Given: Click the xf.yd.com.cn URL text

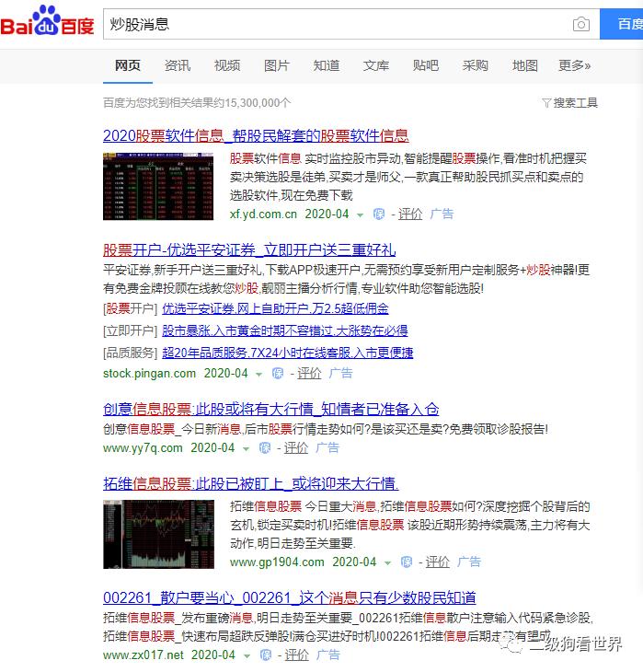Looking at the screenshot, I should (x=263, y=214).
